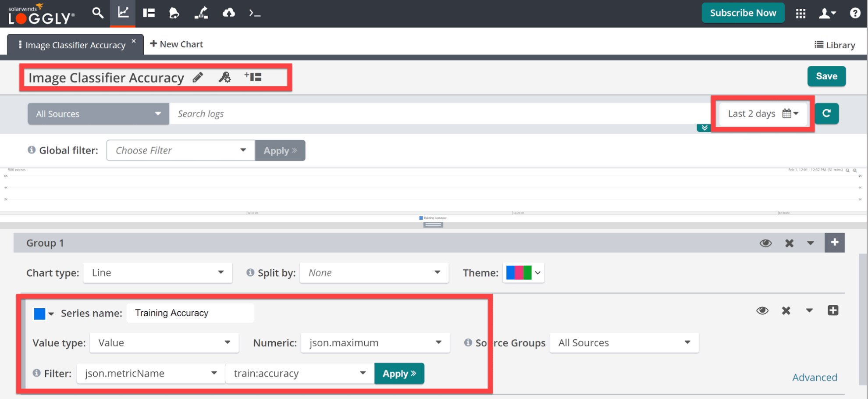The width and height of the screenshot is (868, 399).
Task: Click the add-to-dashboard icon beside the chart title
Action: (253, 76)
